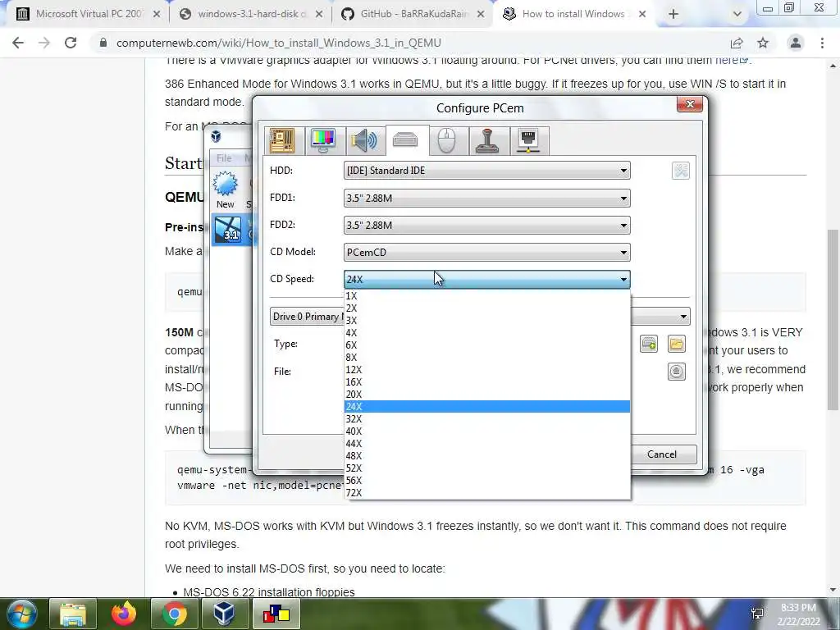Choose 32X CD speed from the list
The image size is (840, 630).
pyautogui.click(x=486, y=419)
